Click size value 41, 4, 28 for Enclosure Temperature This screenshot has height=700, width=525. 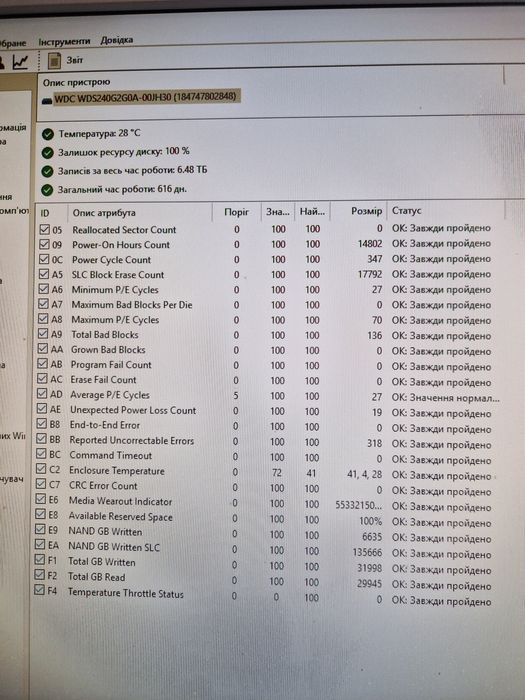click(x=365, y=474)
